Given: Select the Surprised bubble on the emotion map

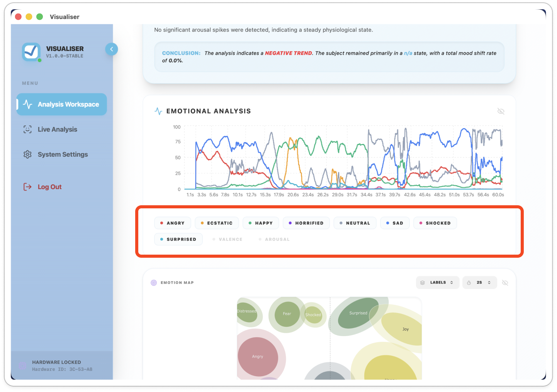Looking at the screenshot, I should (x=358, y=313).
